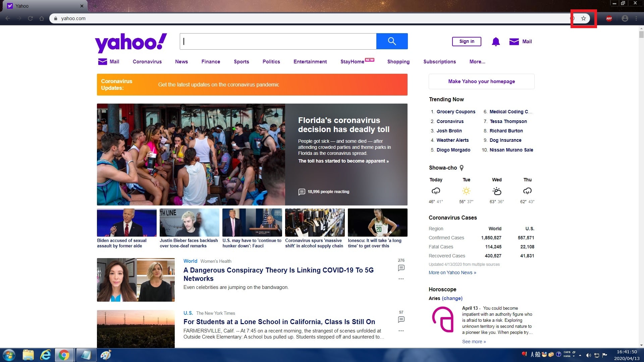The height and width of the screenshot is (362, 644).
Task: Open Subscriptions nav link
Action: tap(439, 62)
